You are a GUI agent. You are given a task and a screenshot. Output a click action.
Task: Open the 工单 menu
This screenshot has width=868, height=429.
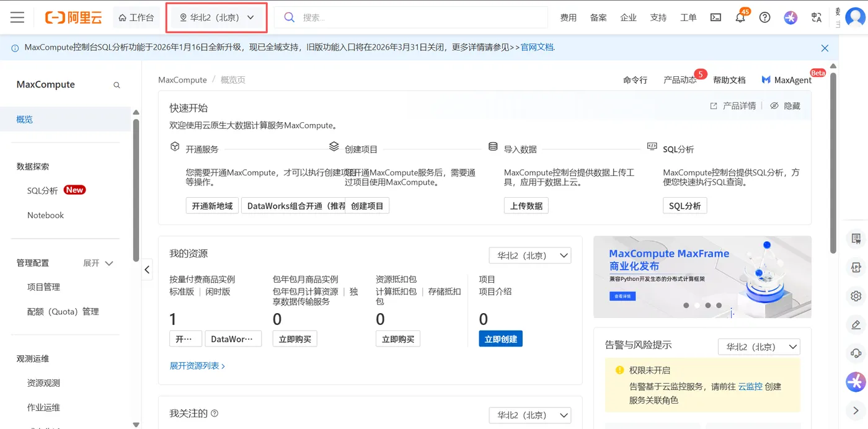point(688,17)
